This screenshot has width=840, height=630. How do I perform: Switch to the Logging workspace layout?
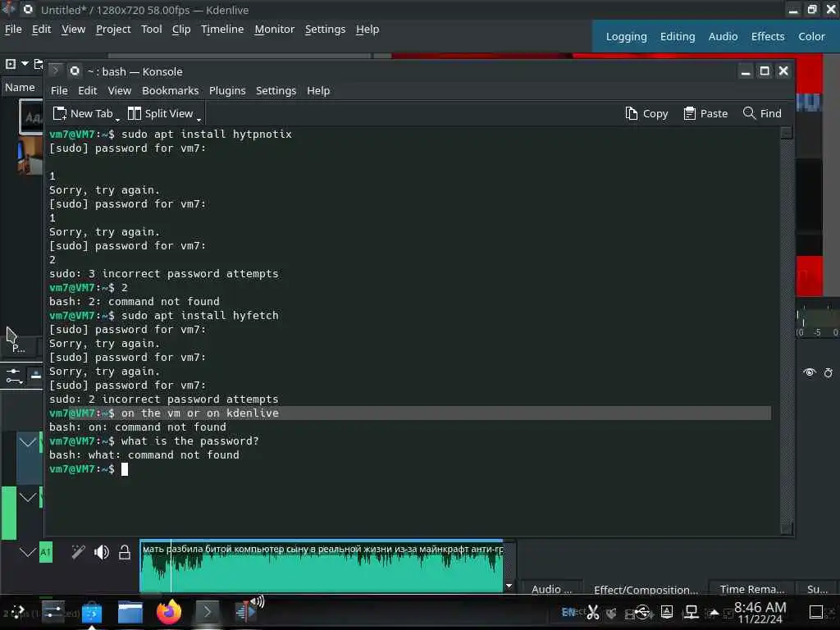pyautogui.click(x=626, y=36)
